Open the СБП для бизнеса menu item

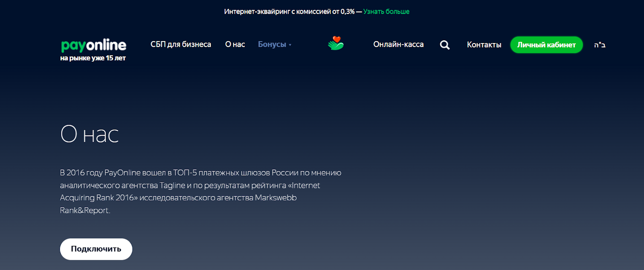click(181, 44)
